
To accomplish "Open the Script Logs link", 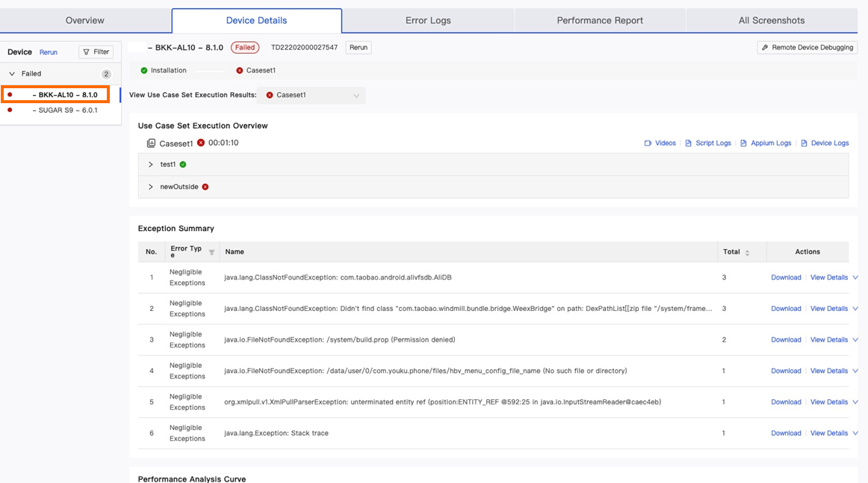I will (708, 143).
